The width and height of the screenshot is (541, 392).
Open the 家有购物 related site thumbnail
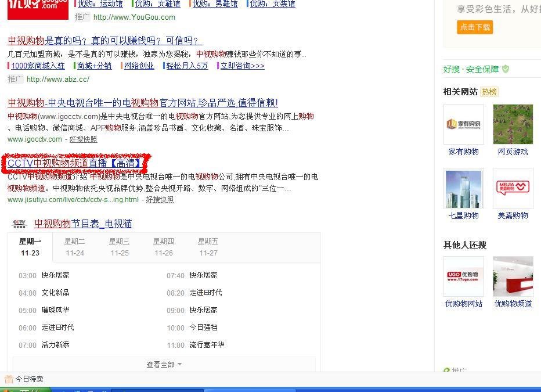pyautogui.click(x=463, y=124)
